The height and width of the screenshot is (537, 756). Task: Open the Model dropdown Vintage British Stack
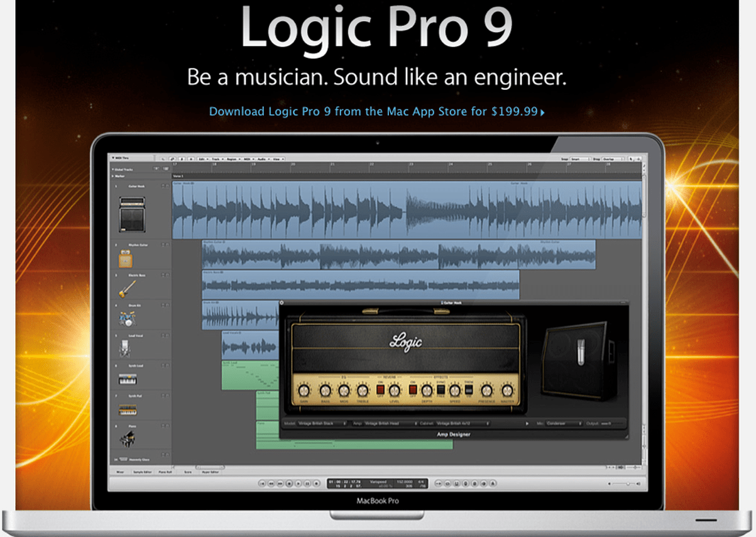322,424
